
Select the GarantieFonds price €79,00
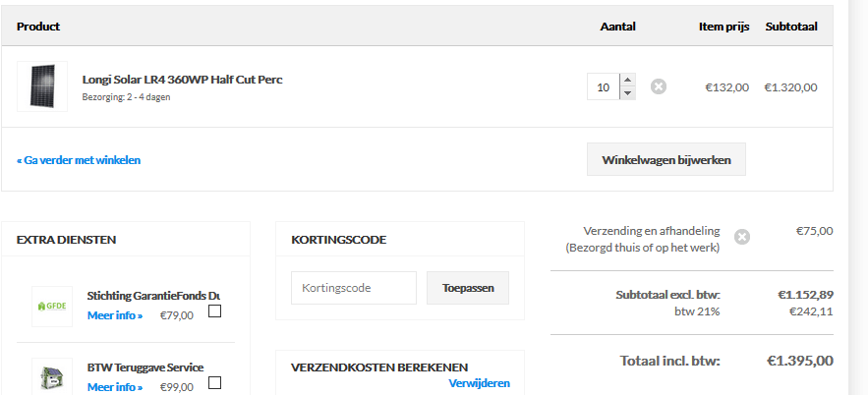pyautogui.click(x=177, y=315)
